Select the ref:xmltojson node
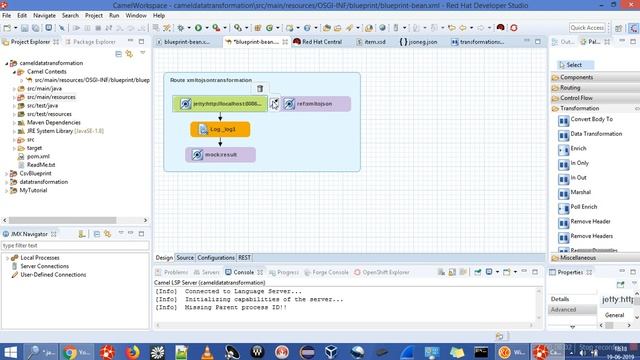This screenshot has width=640, height=360. 315,104
